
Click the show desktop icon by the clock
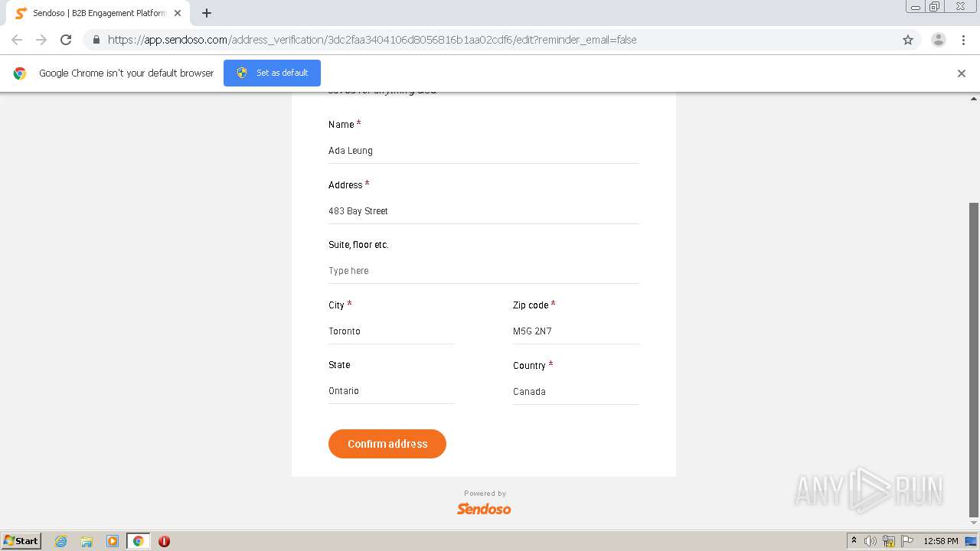(971, 541)
